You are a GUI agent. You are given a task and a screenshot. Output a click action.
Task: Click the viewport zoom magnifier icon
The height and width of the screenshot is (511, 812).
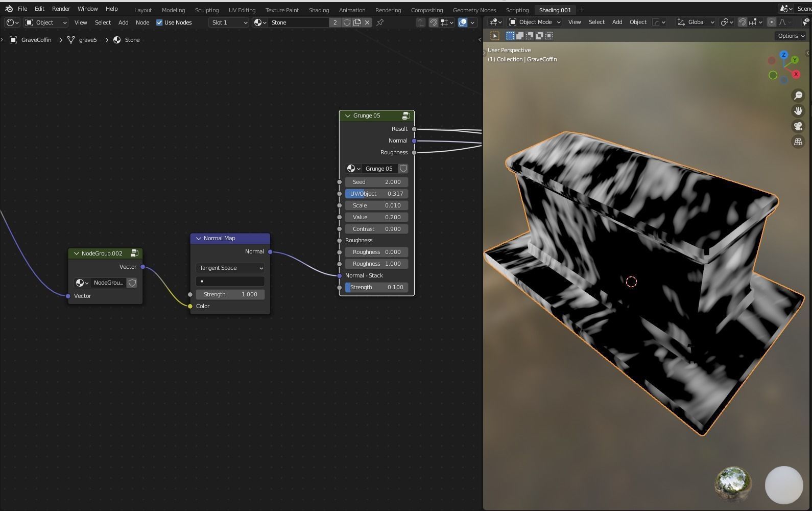[798, 96]
